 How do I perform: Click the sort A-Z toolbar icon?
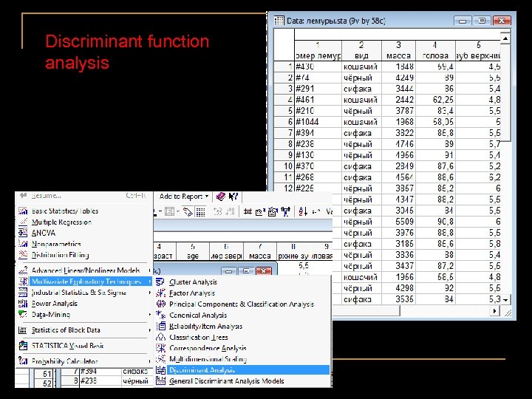(x=303, y=212)
